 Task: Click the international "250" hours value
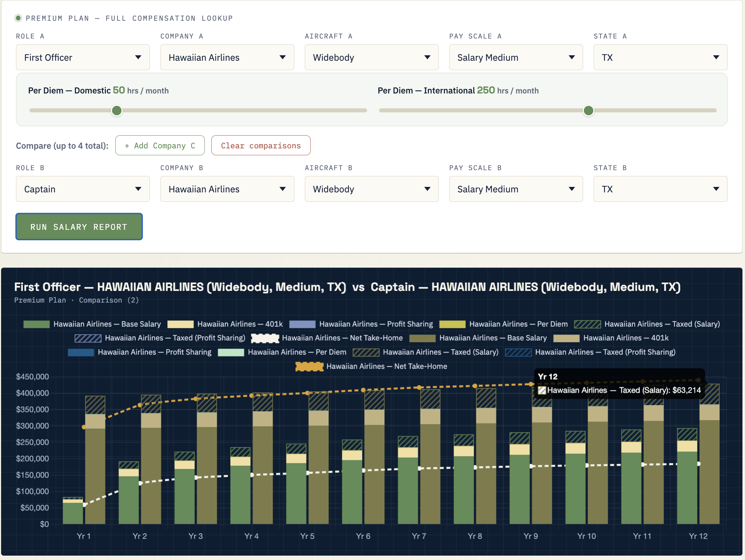(x=486, y=90)
